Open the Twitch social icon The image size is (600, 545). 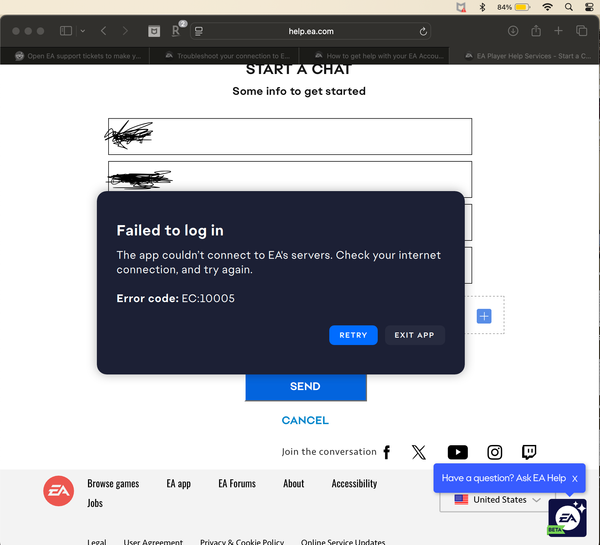click(x=529, y=452)
